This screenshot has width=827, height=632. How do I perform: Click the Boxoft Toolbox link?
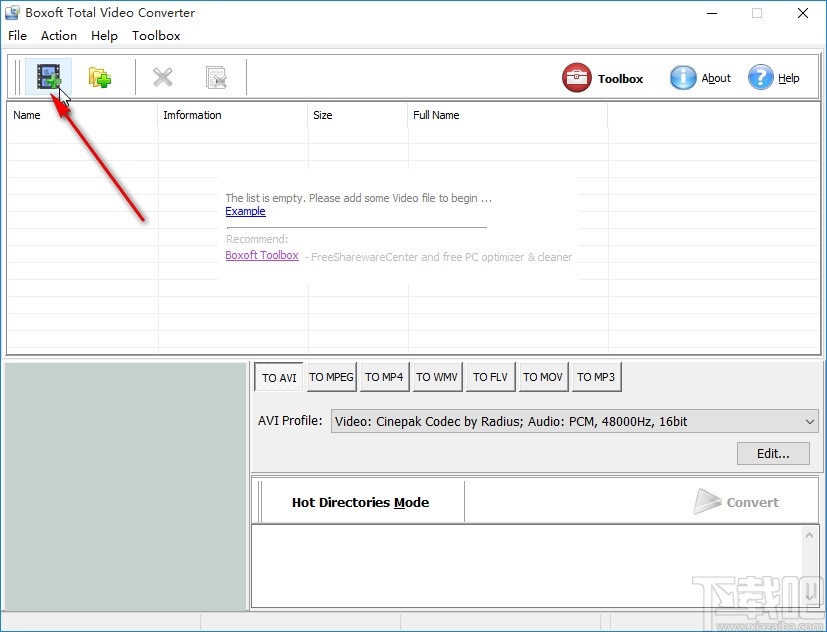pos(261,255)
